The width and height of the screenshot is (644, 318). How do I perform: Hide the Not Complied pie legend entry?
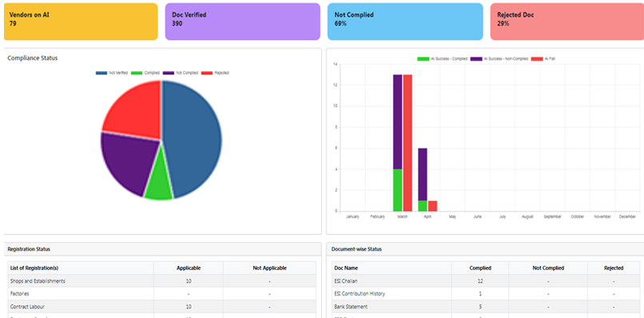(x=181, y=73)
